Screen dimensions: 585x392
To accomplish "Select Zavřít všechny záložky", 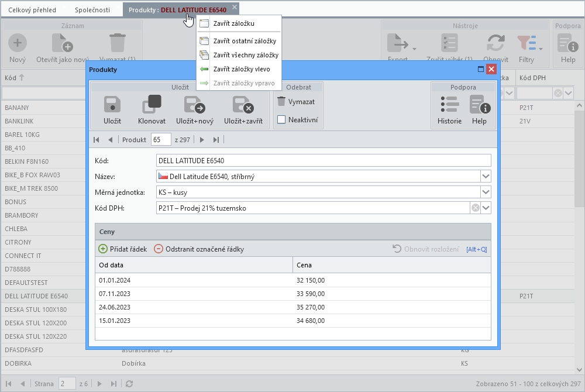I will pos(239,55).
